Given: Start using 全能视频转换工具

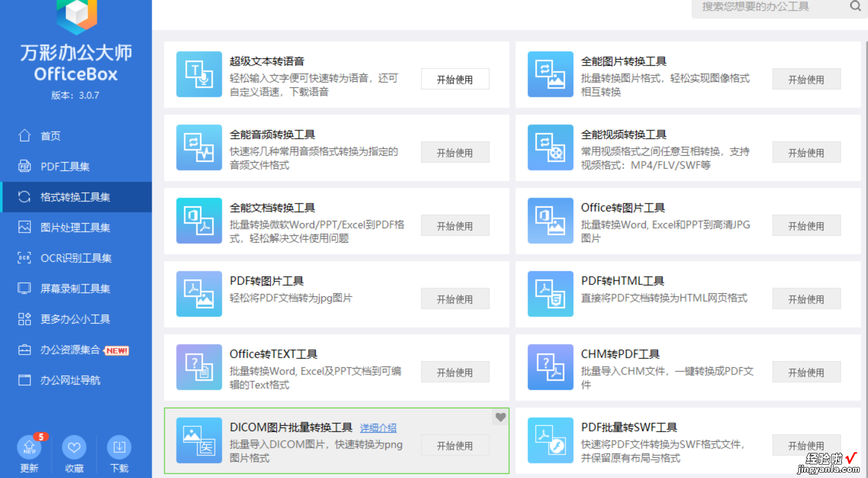Looking at the screenshot, I should click(x=807, y=153).
